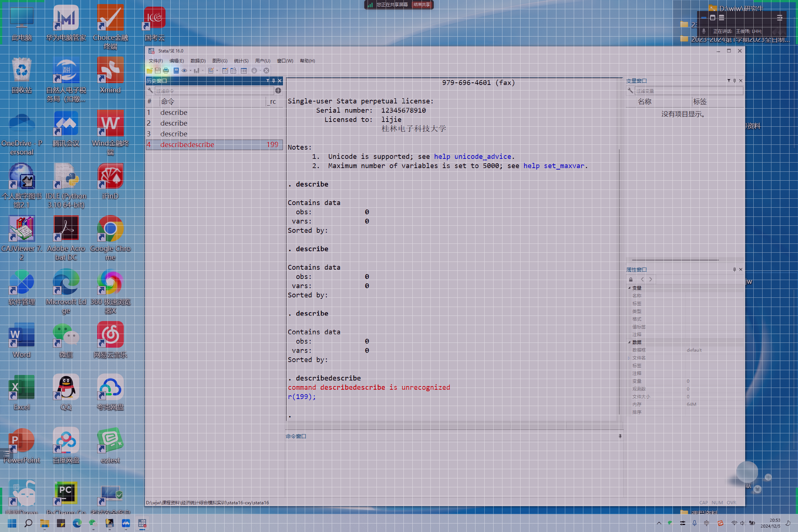Open the Data Browser toolbar icon
The width and height of the screenshot is (798, 532).
[x=233, y=71]
